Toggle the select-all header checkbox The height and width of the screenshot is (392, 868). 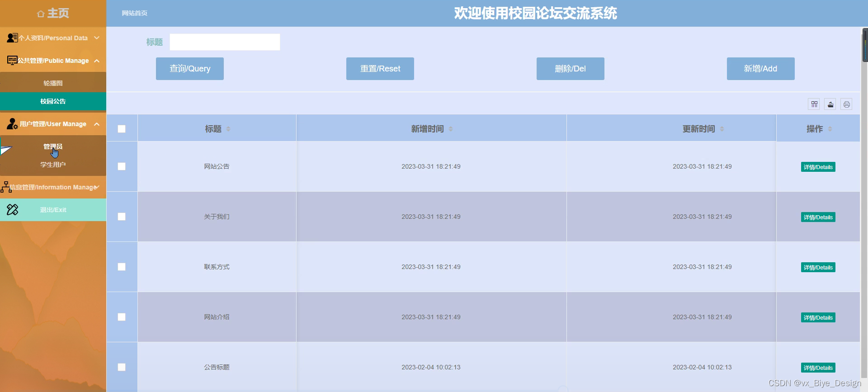122,129
